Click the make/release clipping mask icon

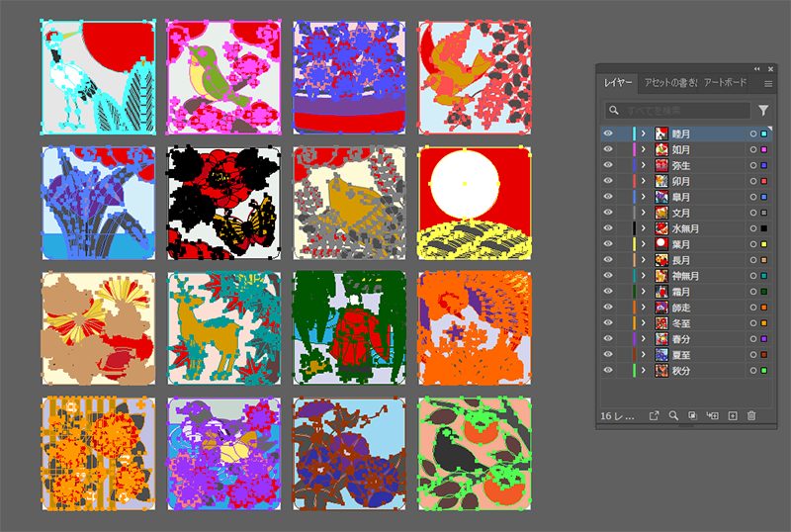(x=692, y=416)
